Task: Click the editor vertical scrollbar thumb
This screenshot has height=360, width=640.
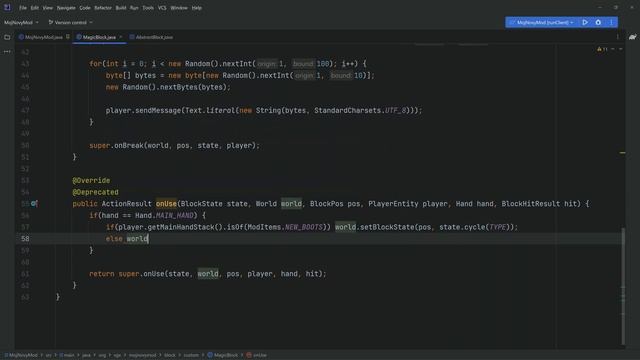Action: tap(623, 286)
